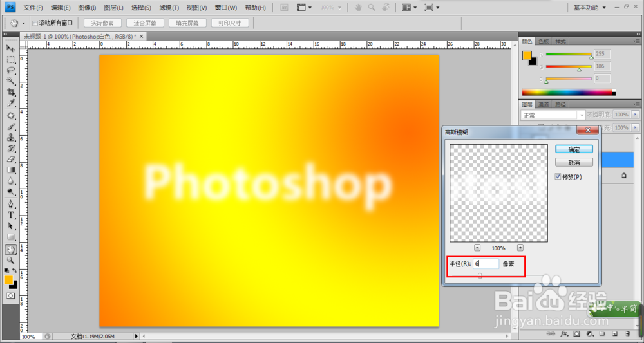Click the radius slider handle in Gaussian Blur
Viewport: 644px width, 343px height.
[480, 275]
